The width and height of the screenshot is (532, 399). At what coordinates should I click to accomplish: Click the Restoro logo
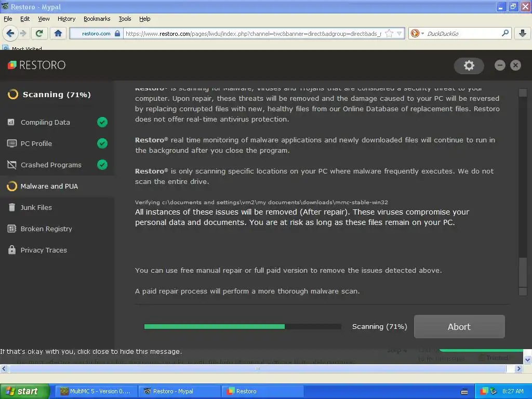(x=37, y=65)
